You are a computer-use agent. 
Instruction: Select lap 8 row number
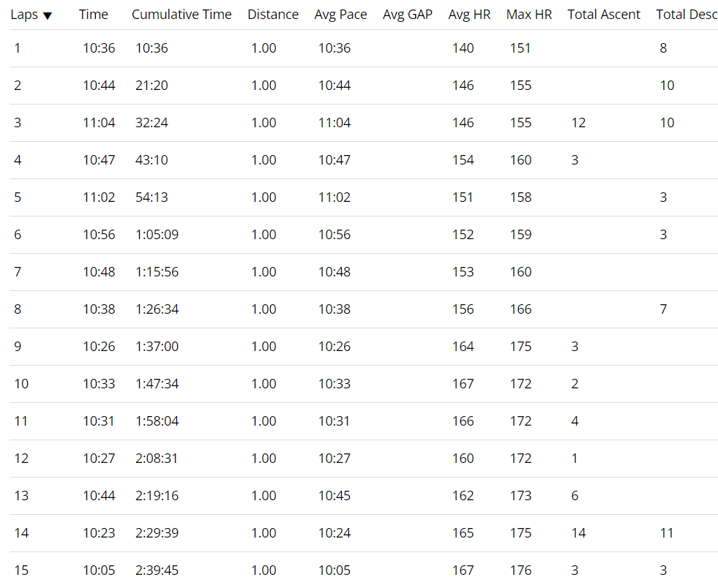click(18, 309)
